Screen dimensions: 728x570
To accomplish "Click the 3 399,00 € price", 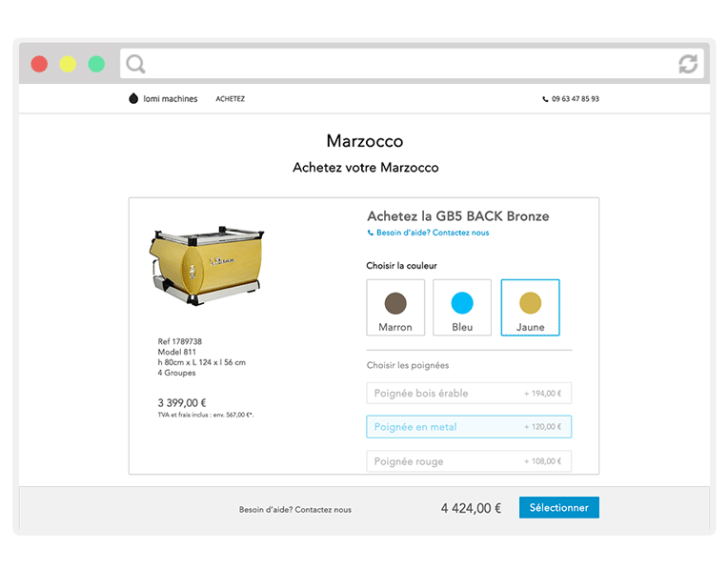I will 182,403.
